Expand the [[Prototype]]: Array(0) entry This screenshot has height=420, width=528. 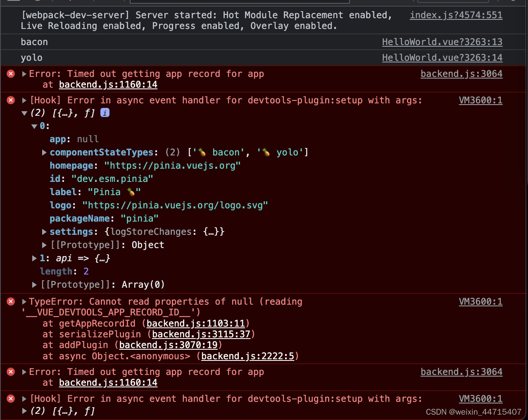[x=34, y=284]
